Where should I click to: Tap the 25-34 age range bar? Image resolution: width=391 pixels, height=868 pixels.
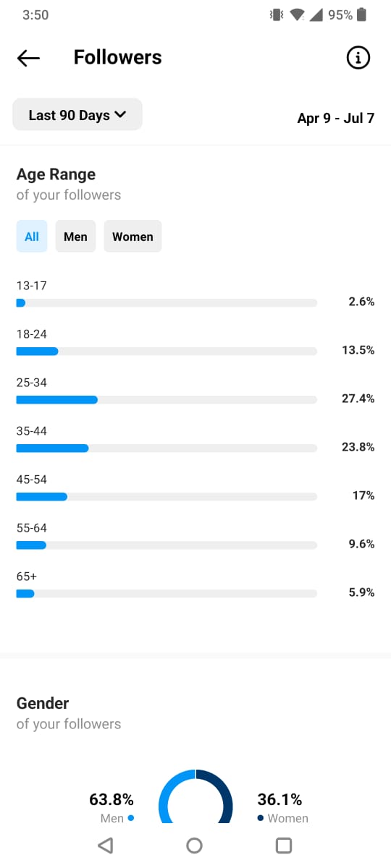167,399
